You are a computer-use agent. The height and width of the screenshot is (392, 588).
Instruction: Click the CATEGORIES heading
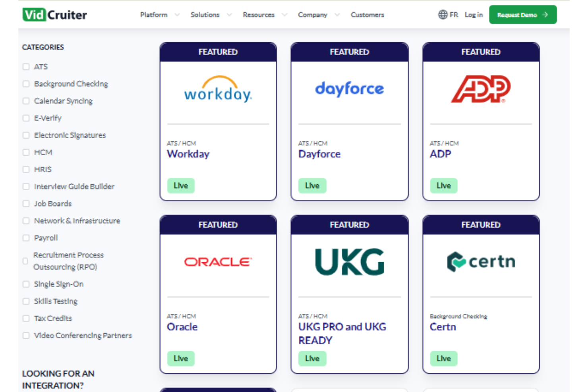tap(43, 47)
